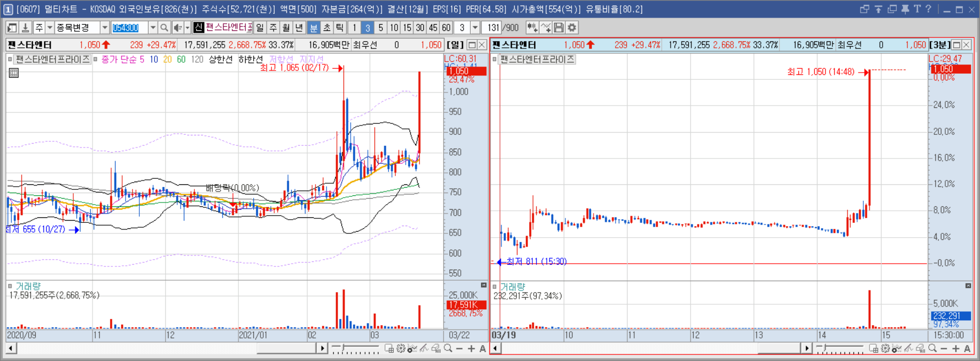This screenshot has width=980, height=361.
Task: Open the stock code 054300 dropdown arrow
Action: point(153,28)
